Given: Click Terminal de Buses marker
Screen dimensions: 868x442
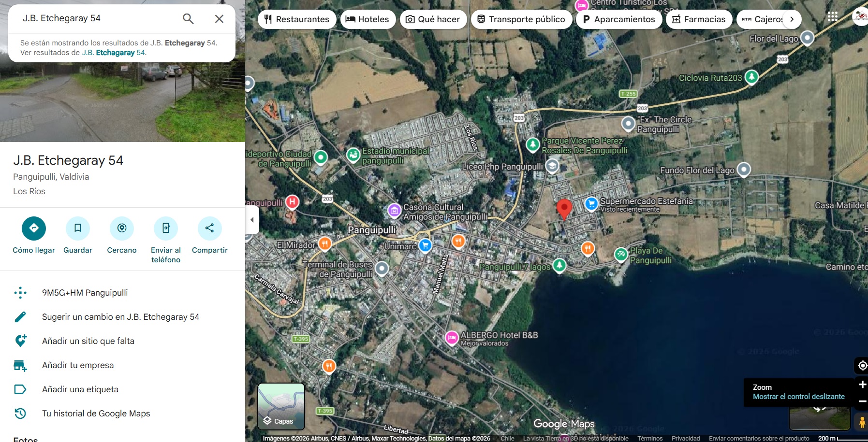Looking at the screenshot, I should [x=382, y=268].
